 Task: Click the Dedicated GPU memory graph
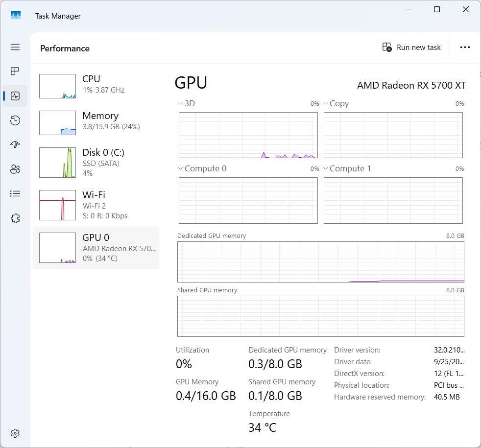point(320,262)
